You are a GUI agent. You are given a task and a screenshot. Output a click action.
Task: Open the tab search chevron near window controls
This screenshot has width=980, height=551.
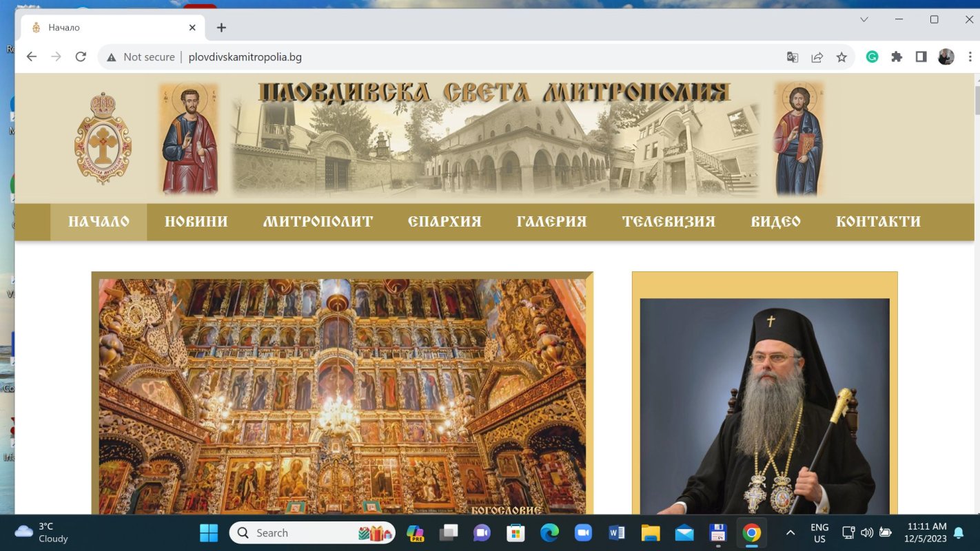(864, 20)
